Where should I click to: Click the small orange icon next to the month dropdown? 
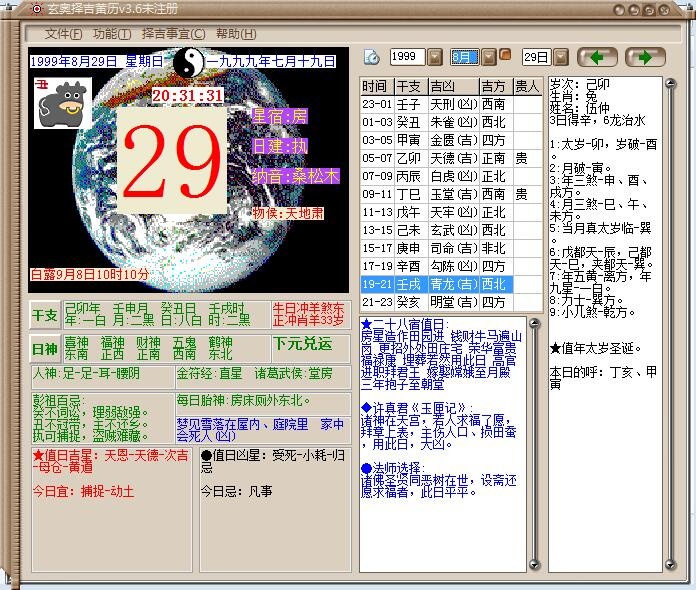click(x=505, y=54)
